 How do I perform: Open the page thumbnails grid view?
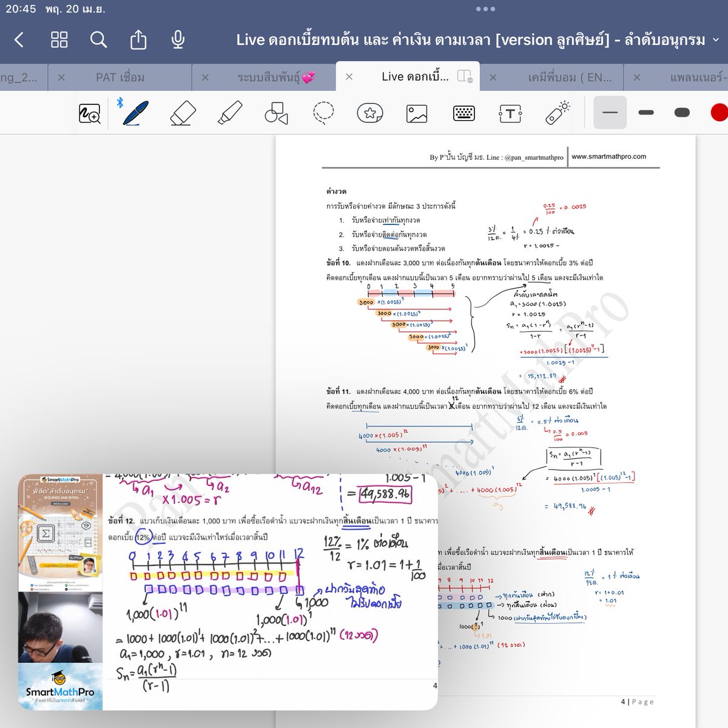pos(59,40)
